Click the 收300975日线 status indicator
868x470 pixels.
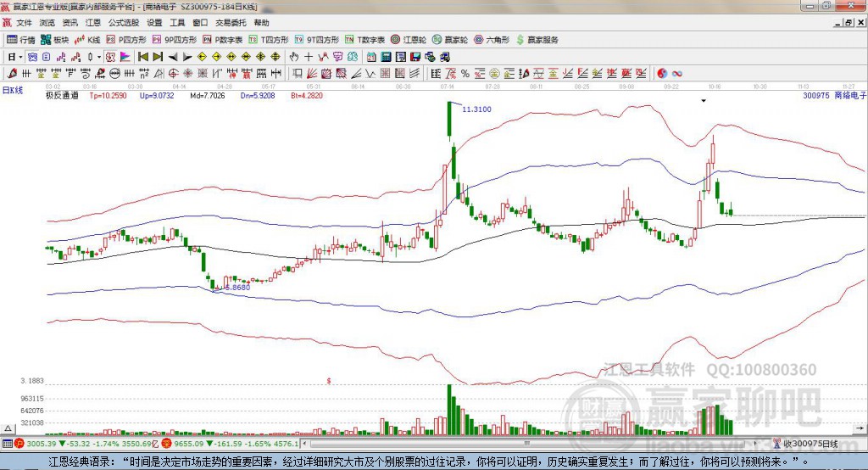coord(807,444)
